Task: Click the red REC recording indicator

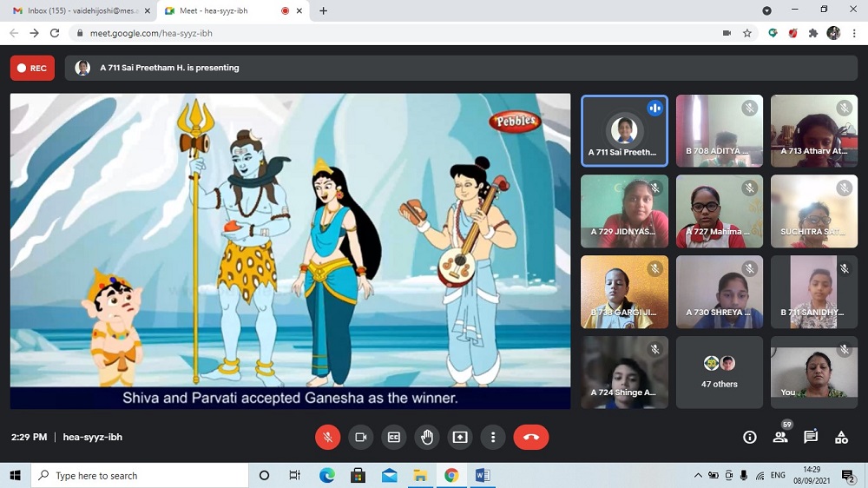Action: [x=32, y=68]
